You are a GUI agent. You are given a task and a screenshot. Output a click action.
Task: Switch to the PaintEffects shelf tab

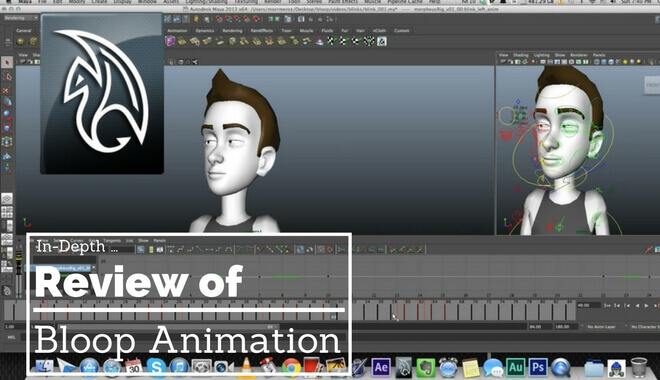[x=262, y=31]
